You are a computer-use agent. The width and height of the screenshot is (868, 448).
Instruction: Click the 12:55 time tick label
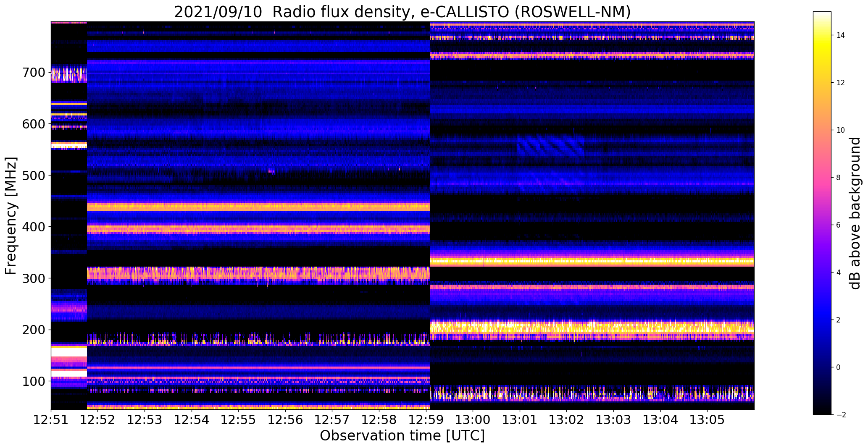(238, 419)
